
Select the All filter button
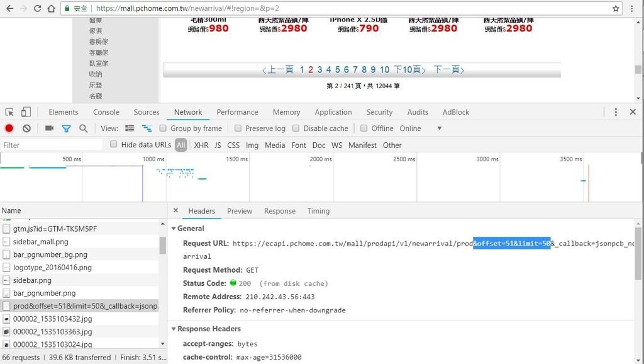(180, 145)
